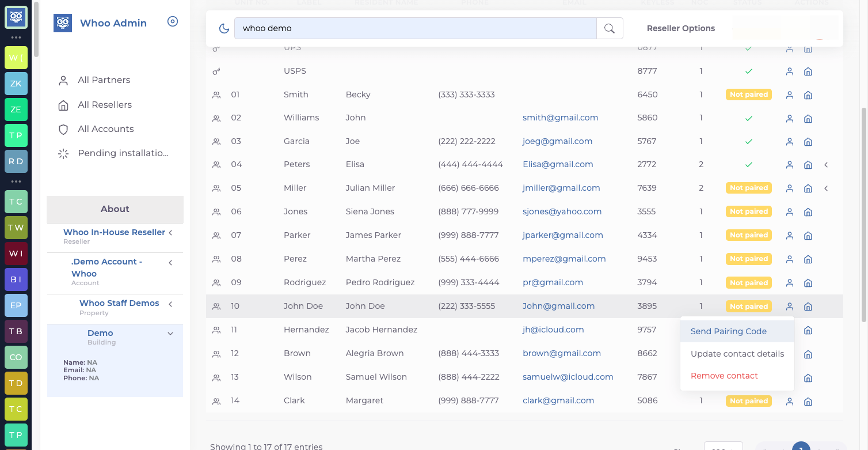Click the home icon in the USPS row
Image resolution: width=868 pixels, height=450 pixels.
click(x=808, y=71)
